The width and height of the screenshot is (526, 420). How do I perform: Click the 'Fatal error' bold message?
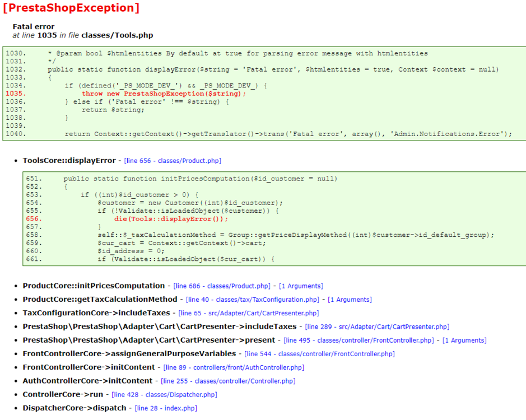34,26
